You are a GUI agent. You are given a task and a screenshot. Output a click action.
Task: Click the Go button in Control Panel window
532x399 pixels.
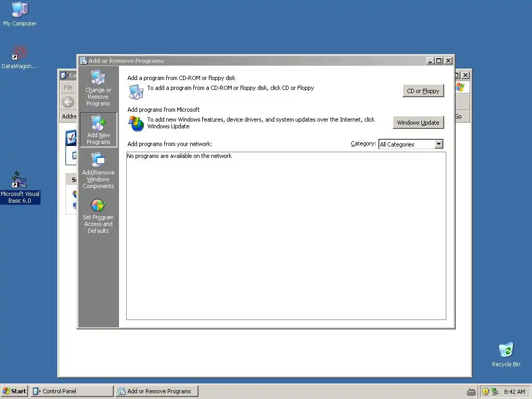click(x=459, y=116)
